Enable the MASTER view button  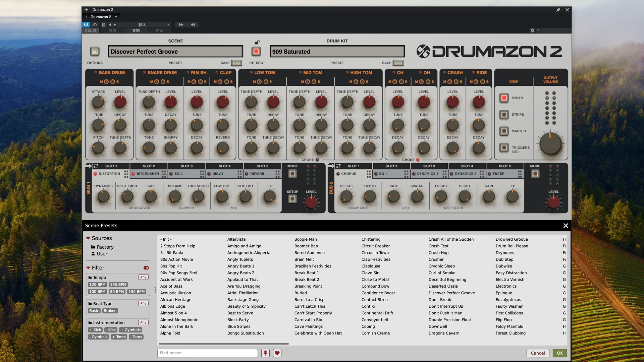pos(504,131)
